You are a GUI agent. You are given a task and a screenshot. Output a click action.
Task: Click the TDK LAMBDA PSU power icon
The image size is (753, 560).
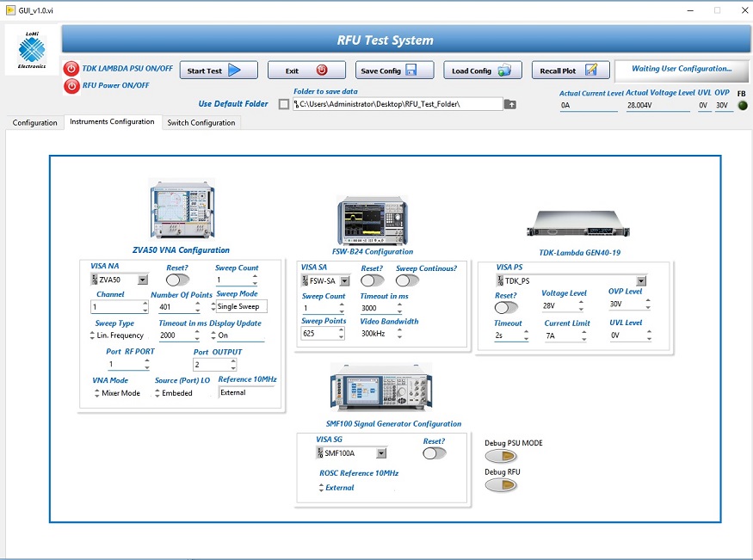point(71,69)
